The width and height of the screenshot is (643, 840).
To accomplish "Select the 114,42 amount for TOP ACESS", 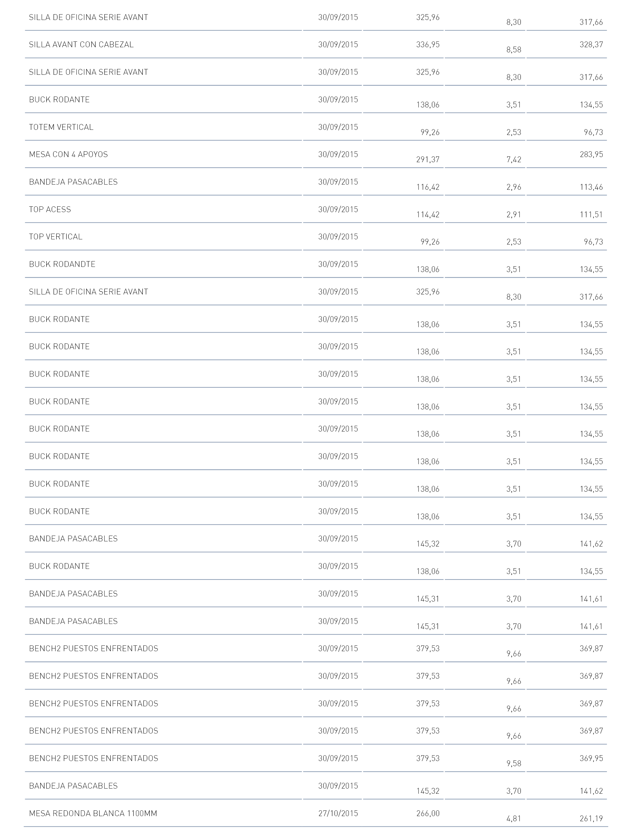I will tap(428, 215).
